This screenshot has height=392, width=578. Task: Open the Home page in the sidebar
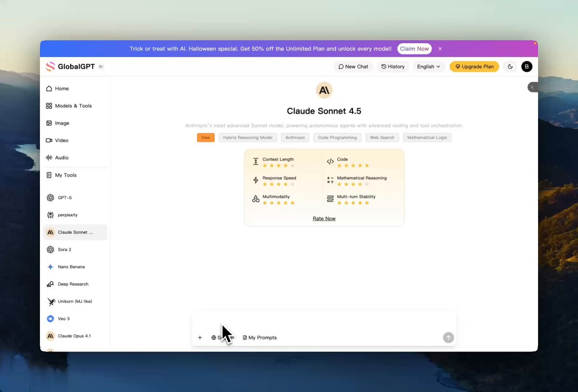[x=75, y=89]
